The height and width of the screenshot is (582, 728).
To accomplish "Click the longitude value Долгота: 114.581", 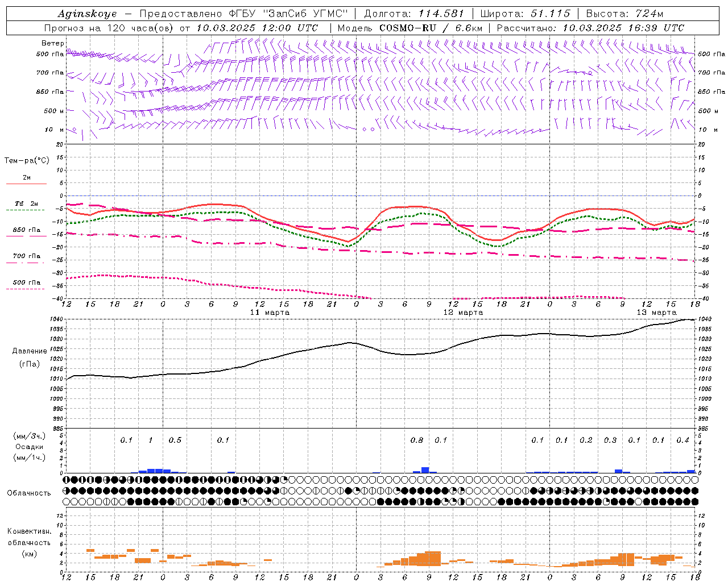I will pos(414,14).
